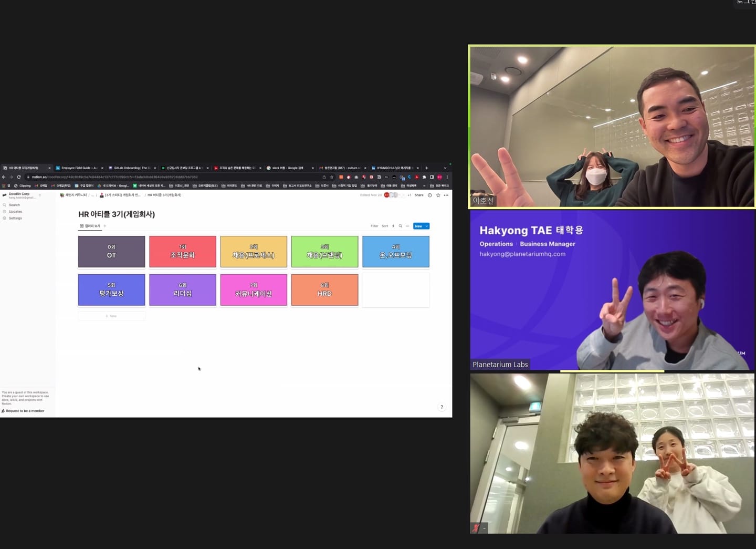Screen dimensions: 756x549
Task: Add a new gallery card with + New
Action: coord(111,316)
